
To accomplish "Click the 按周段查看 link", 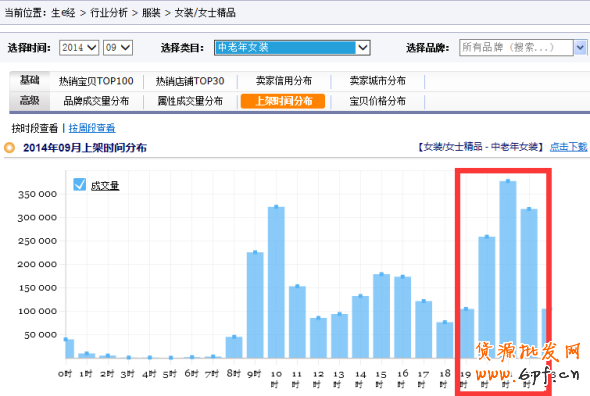I will 92,128.
